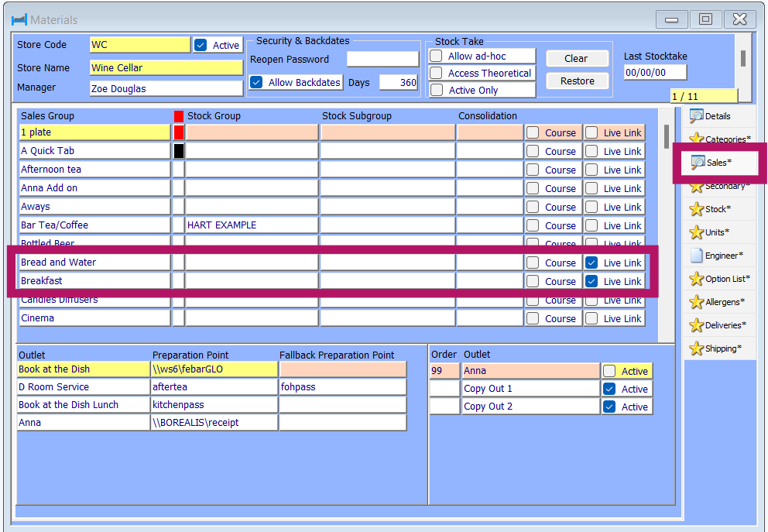
Task: Switch to the Units tab label
Action: [x=717, y=232]
